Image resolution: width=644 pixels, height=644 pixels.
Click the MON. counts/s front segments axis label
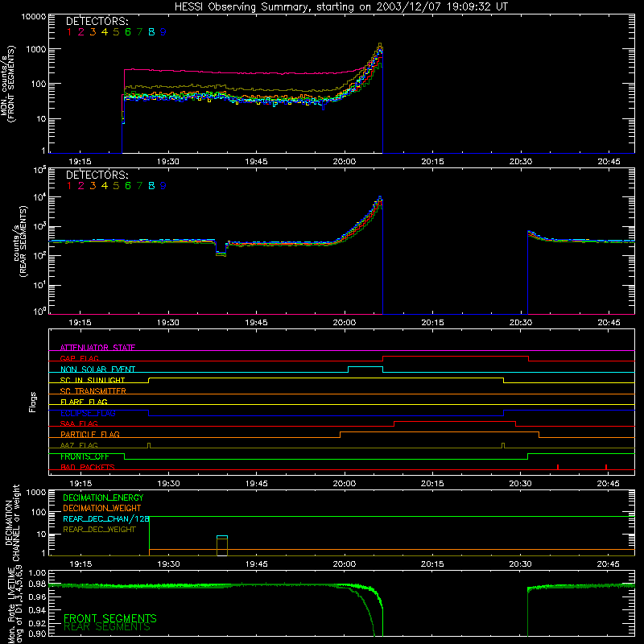(8, 84)
